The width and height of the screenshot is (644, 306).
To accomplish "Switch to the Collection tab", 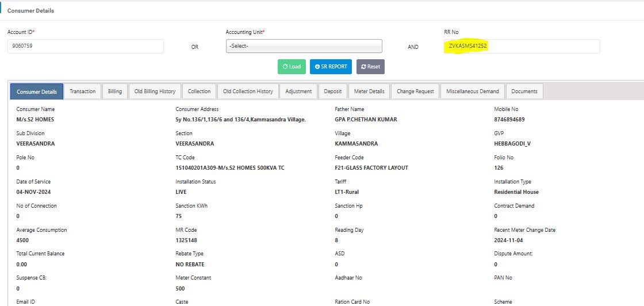I will [199, 91].
